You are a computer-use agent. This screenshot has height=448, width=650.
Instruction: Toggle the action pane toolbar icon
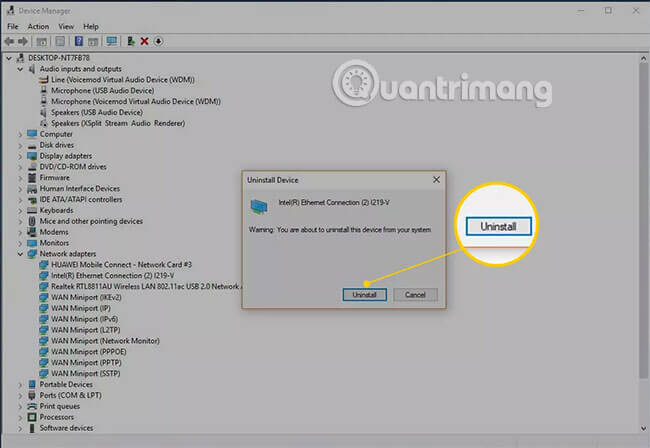point(93,41)
